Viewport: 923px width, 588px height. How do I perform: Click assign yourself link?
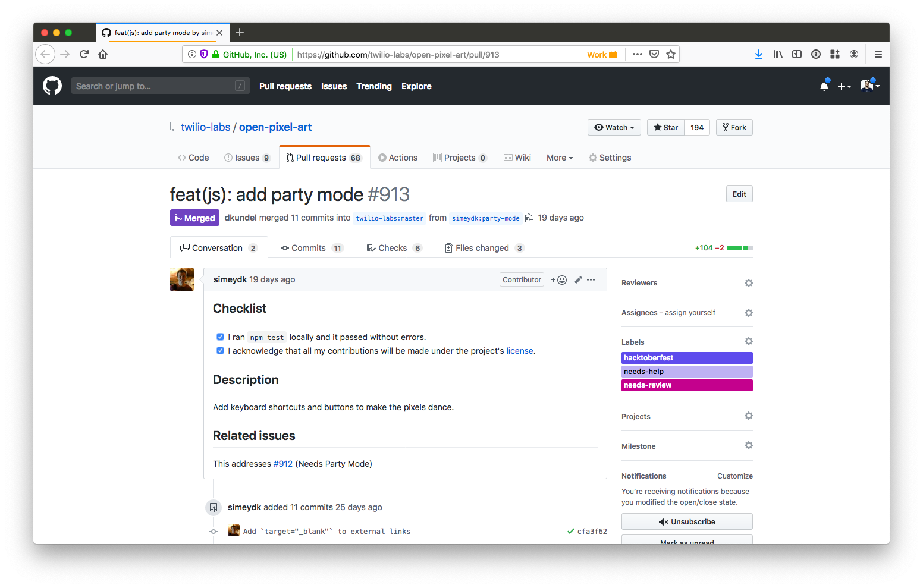[690, 313]
